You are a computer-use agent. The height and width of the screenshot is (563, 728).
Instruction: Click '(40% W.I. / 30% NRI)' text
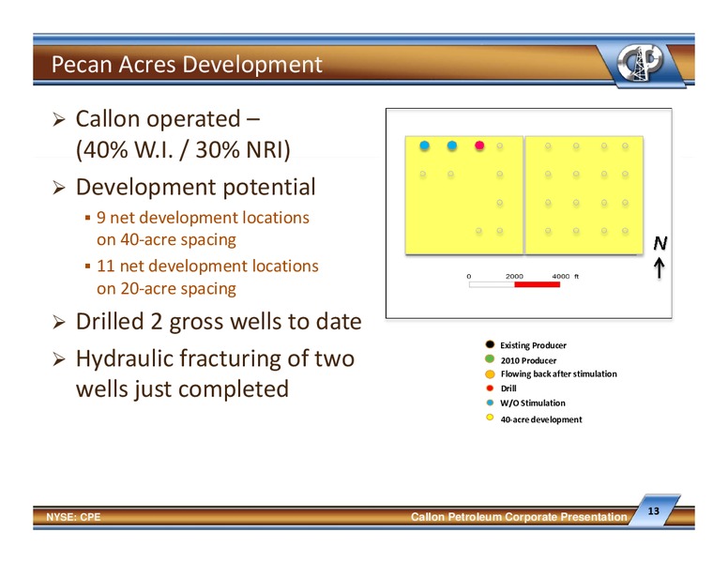coord(183,149)
